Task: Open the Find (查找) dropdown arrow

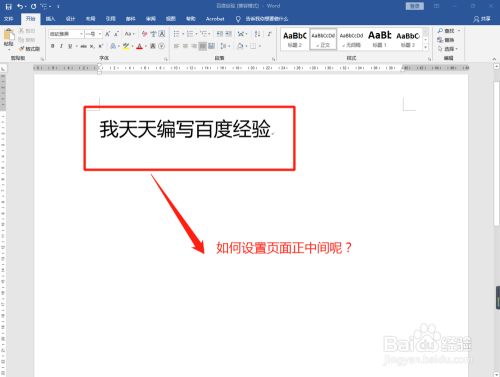Action: pos(459,31)
